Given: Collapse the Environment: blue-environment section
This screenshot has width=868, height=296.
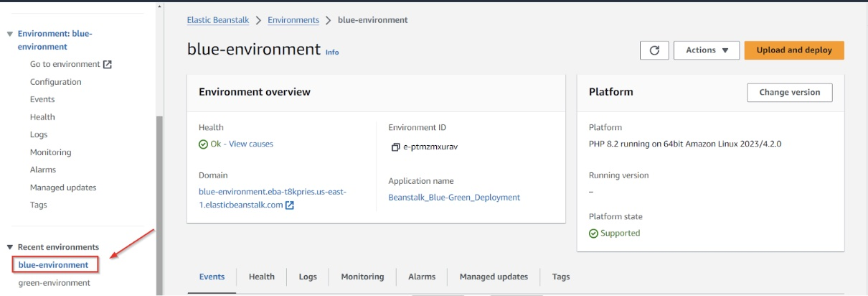Looking at the screenshot, I should tap(10, 34).
